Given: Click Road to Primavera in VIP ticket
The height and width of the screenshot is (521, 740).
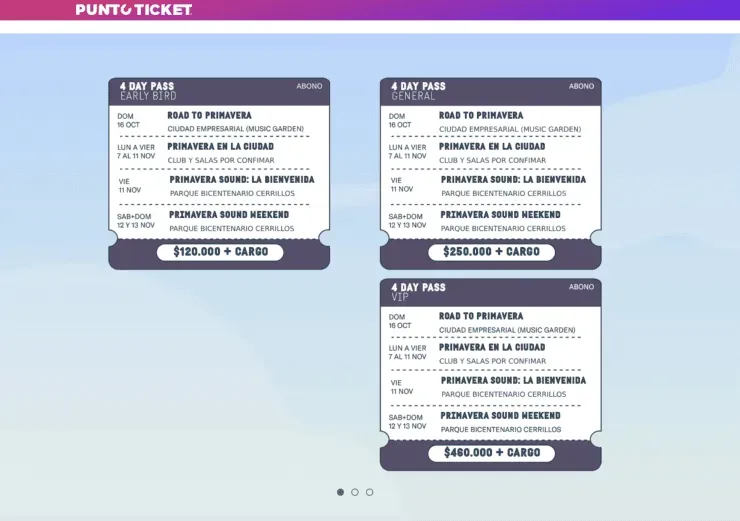Looking at the screenshot, I should tap(481, 317).
